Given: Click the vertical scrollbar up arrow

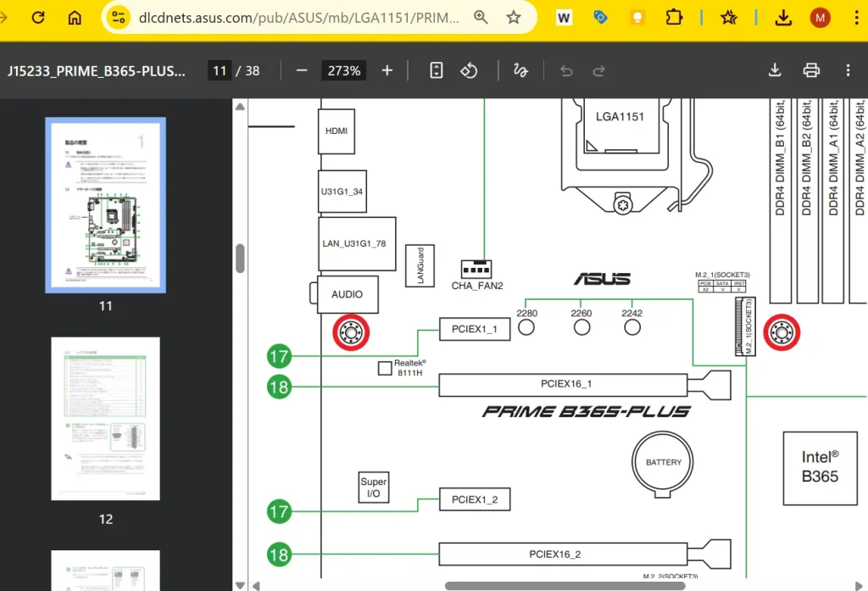Looking at the screenshot, I should click(240, 107).
